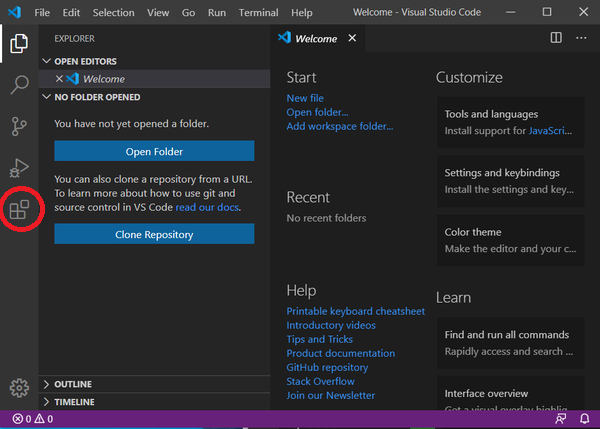Image resolution: width=600 pixels, height=429 pixels.
Task: Select the Welcome editor tab
Action: [x=315, y=39]
